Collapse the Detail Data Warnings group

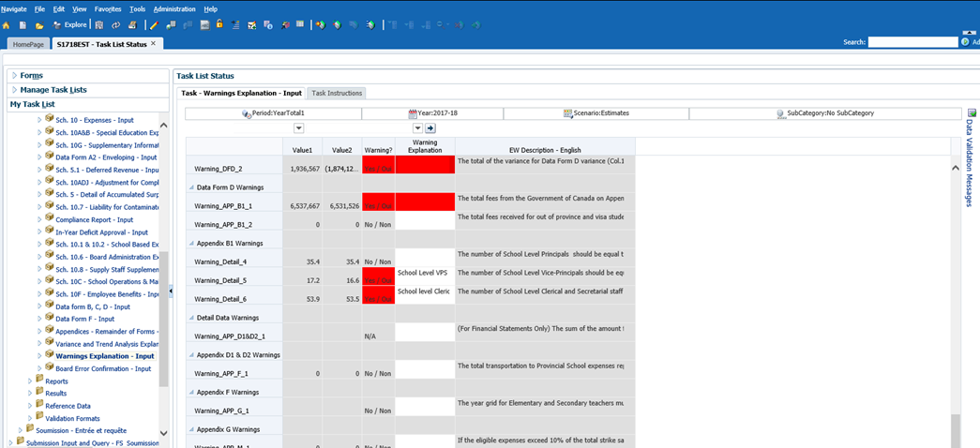coord(190,318)
